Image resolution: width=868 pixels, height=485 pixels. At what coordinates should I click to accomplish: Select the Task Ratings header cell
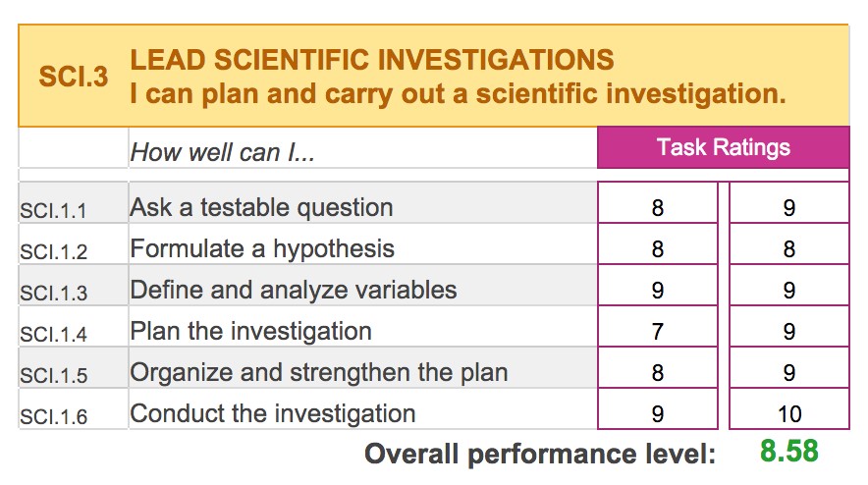click(723, 147)
